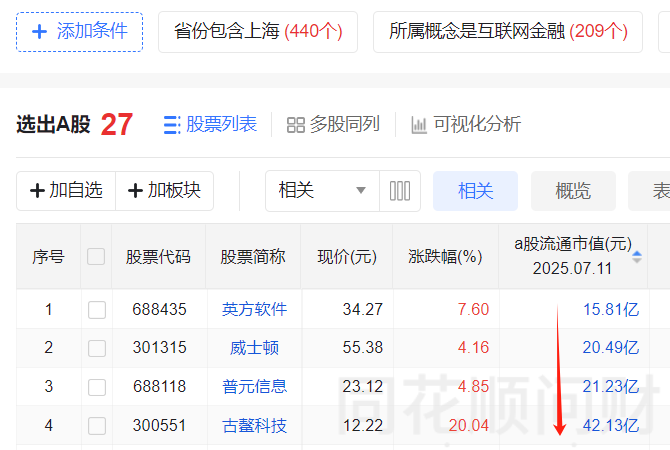Click the column layout settings icon

pyautogui.click(x=400, y=191)
